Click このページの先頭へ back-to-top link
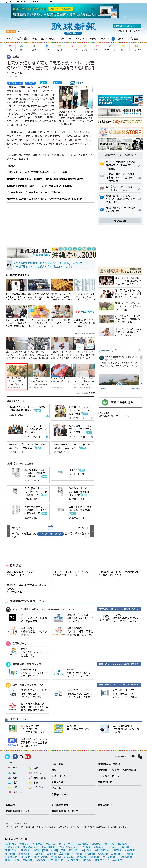Viewport: 147px width, 868px height. coord(129,756)
